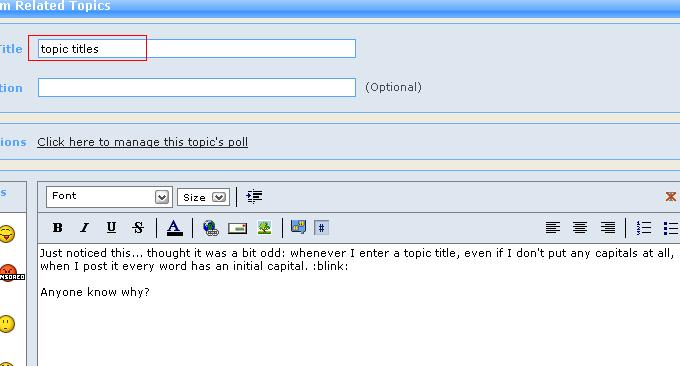Insert numbered list
The width and height of the screenshot is (680, 366).
644,228
